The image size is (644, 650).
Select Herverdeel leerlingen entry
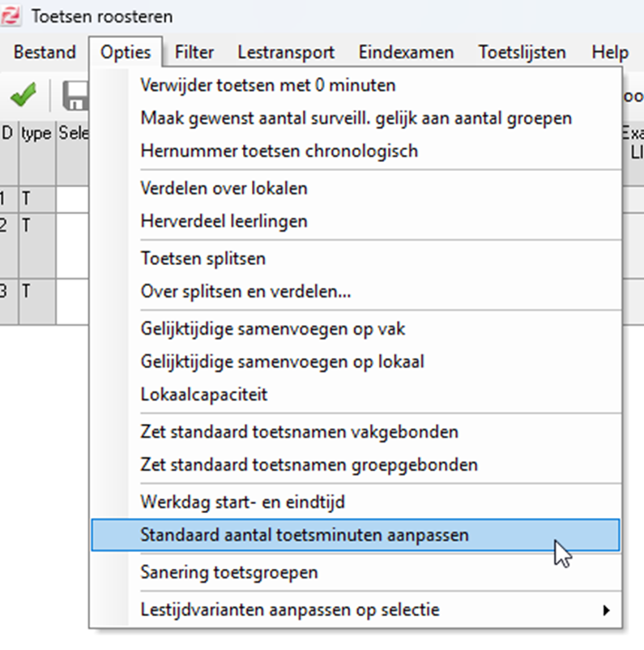click(224, 221)
